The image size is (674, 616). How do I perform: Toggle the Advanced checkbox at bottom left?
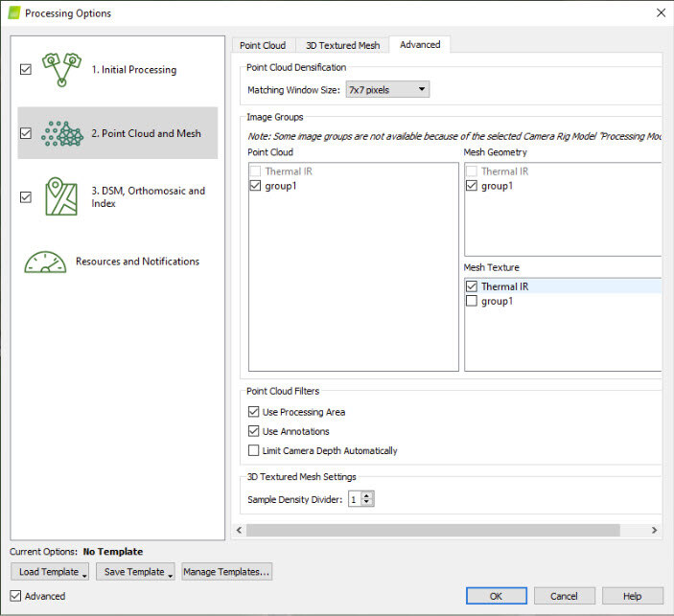coord(14,596)
